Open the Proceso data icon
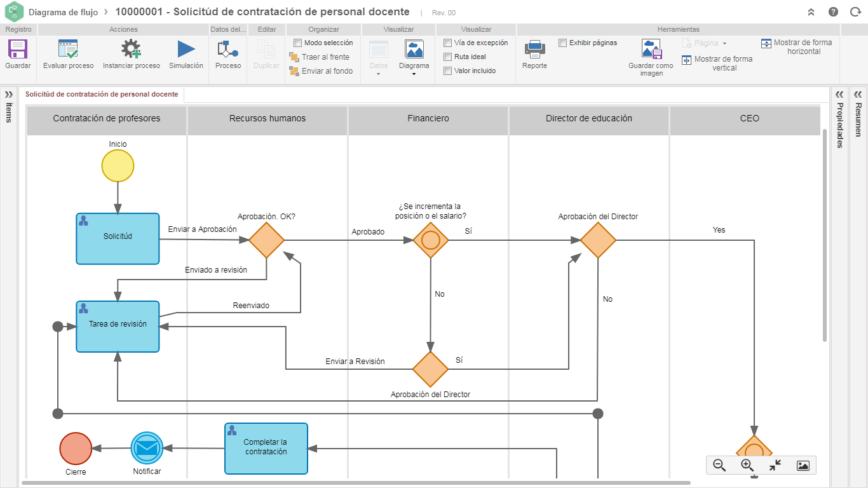Viewport: 868px width, 488px height. pos(227,50)
